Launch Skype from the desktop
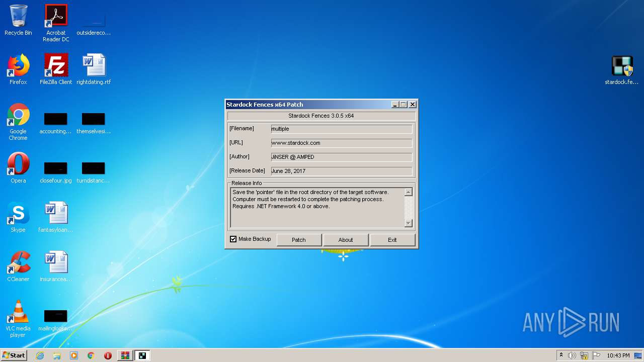 click(x=18, y=217)
